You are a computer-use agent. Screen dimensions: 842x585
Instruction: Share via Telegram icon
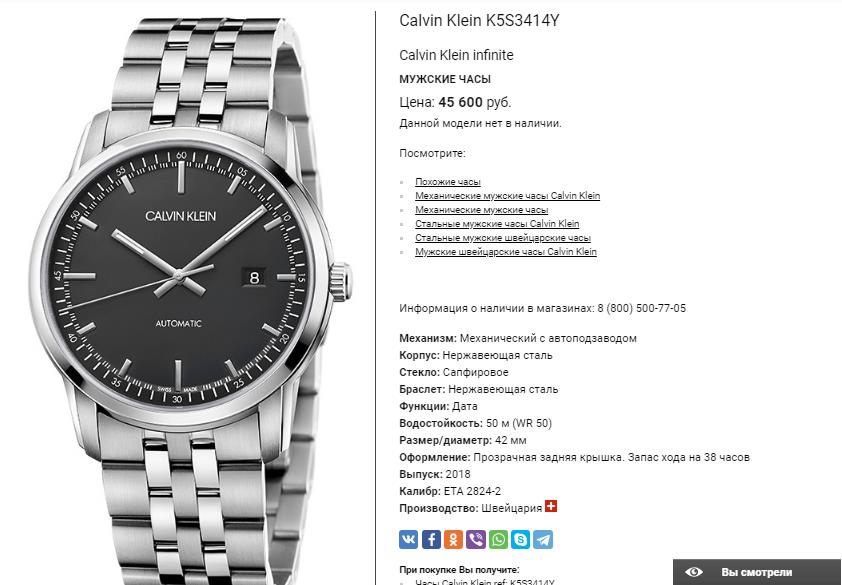pos(543,539)
